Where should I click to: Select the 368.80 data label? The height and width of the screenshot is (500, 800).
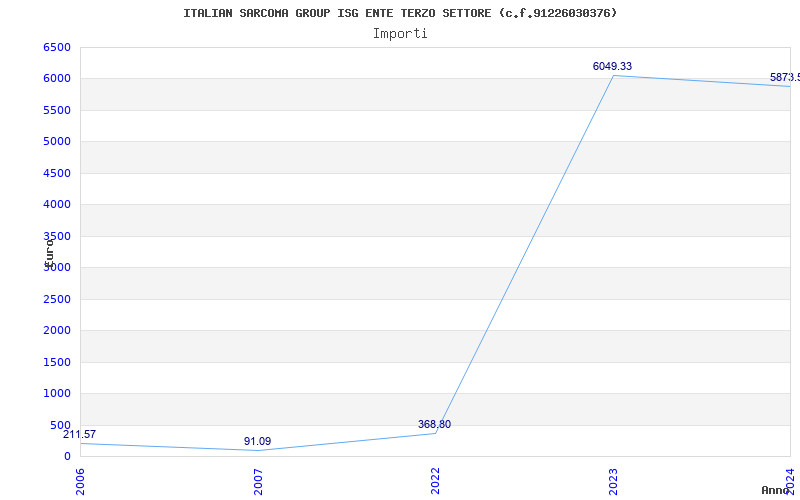434,424
